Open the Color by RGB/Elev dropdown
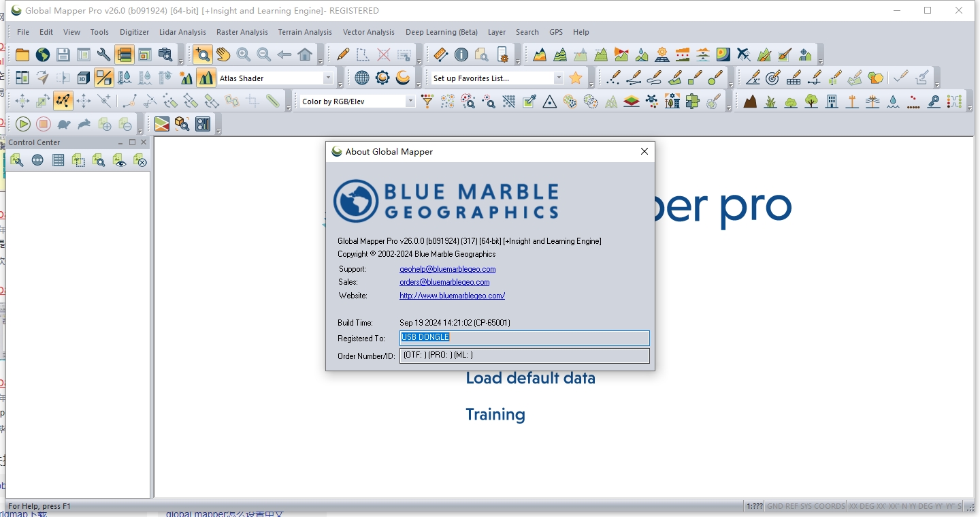The width and height of the screenshot is (980, 517). tap(410, 101)
